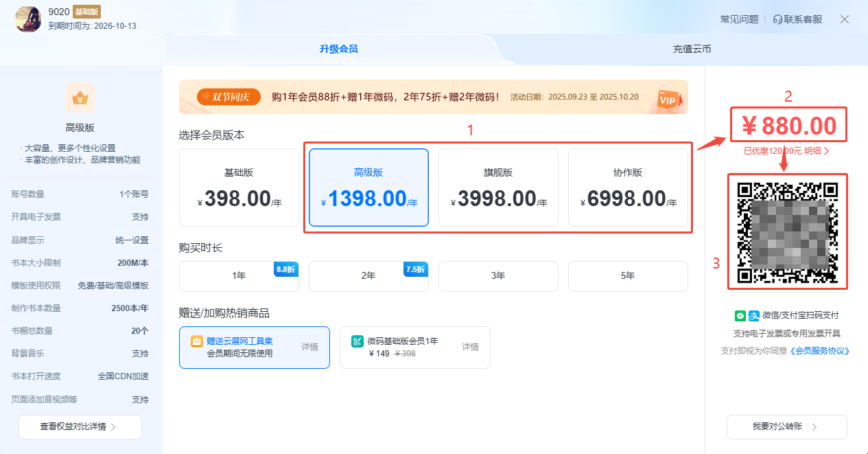This screenshot has height=454, width=868.
Task: Click the user avatar picture
Action: pyautogui.click(x=28, y=19)
